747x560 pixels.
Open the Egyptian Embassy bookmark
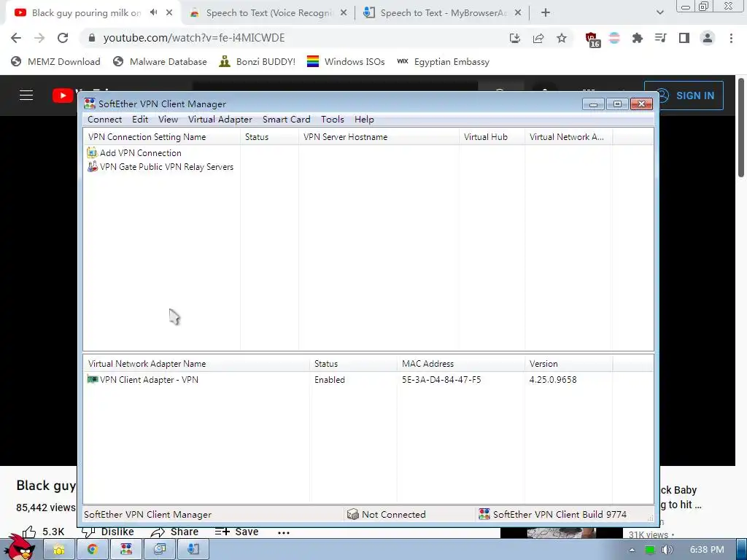pos(443,62)
